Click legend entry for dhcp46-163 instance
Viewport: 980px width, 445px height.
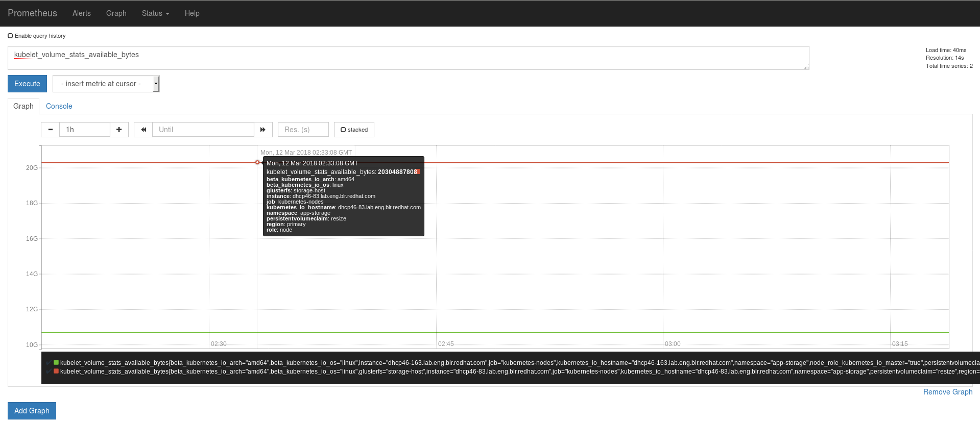520,363
